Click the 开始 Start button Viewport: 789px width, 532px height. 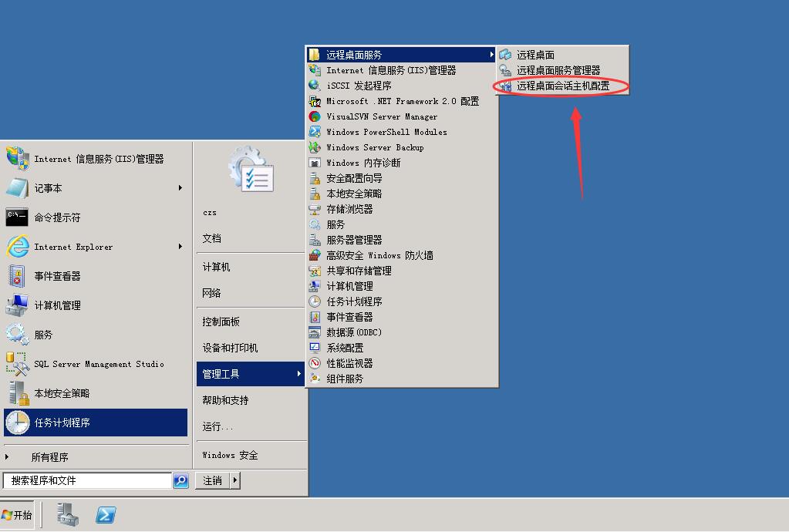(x=17, y=515)
